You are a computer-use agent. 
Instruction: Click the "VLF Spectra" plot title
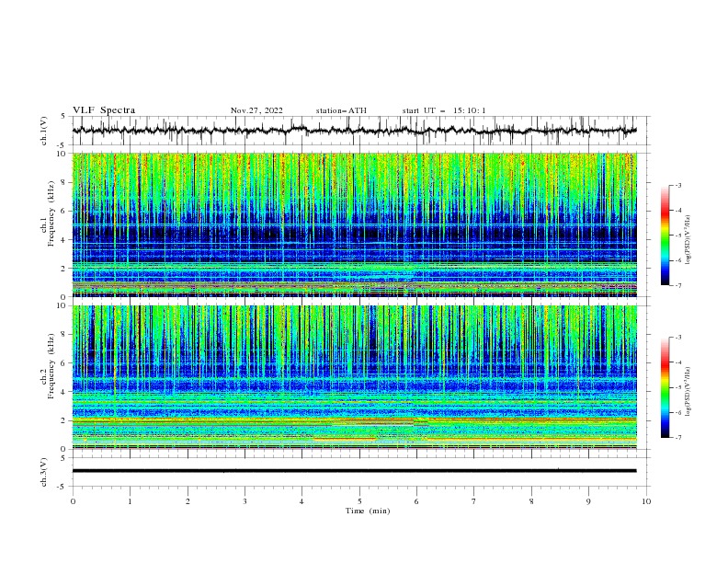click(104, 110)
